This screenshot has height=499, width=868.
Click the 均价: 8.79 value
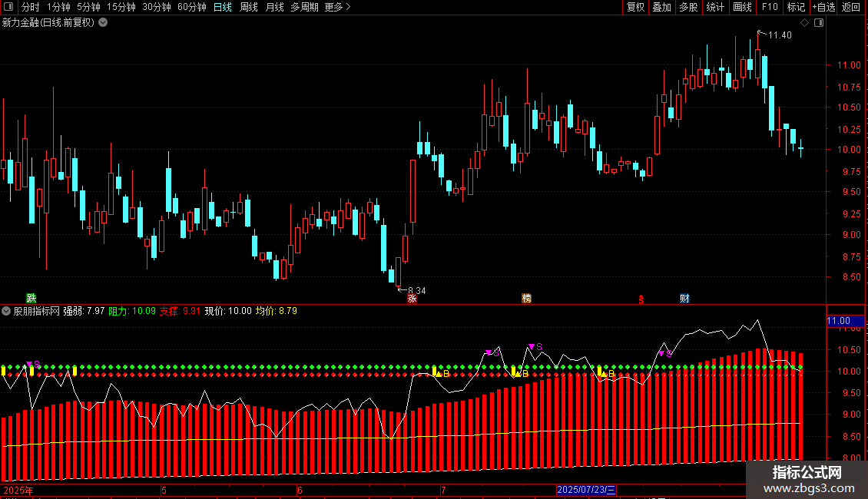tap(277, 311)
